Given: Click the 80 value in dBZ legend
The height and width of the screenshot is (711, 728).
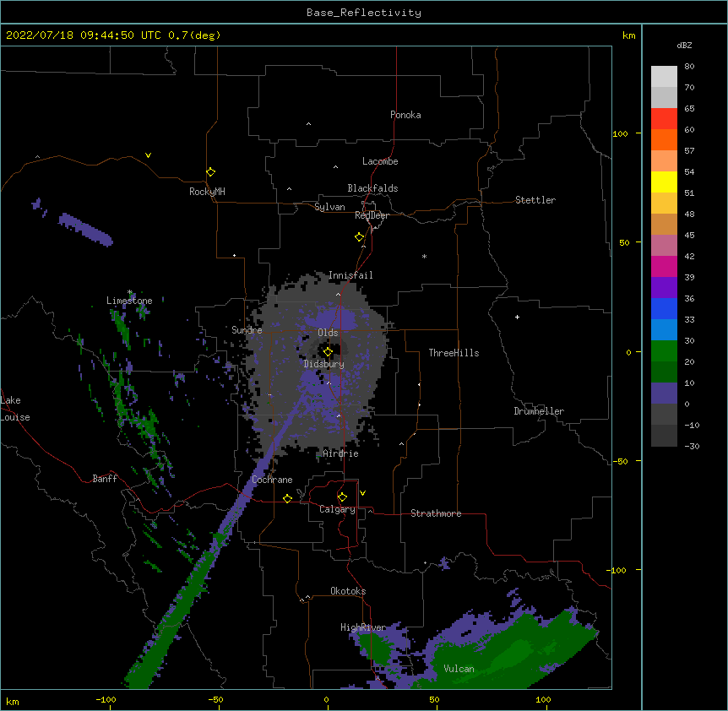Looking at the screenshot, I should (x=689, y=67).
